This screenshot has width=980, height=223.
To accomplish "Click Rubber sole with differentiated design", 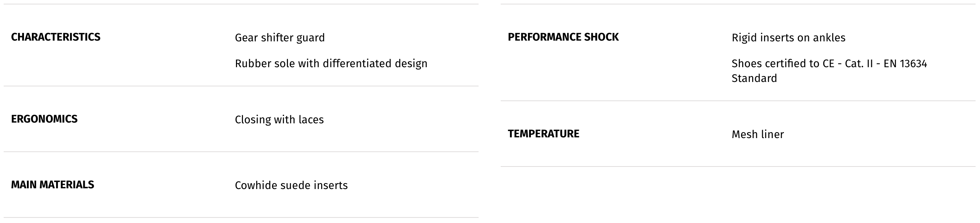I will (331, 63).
